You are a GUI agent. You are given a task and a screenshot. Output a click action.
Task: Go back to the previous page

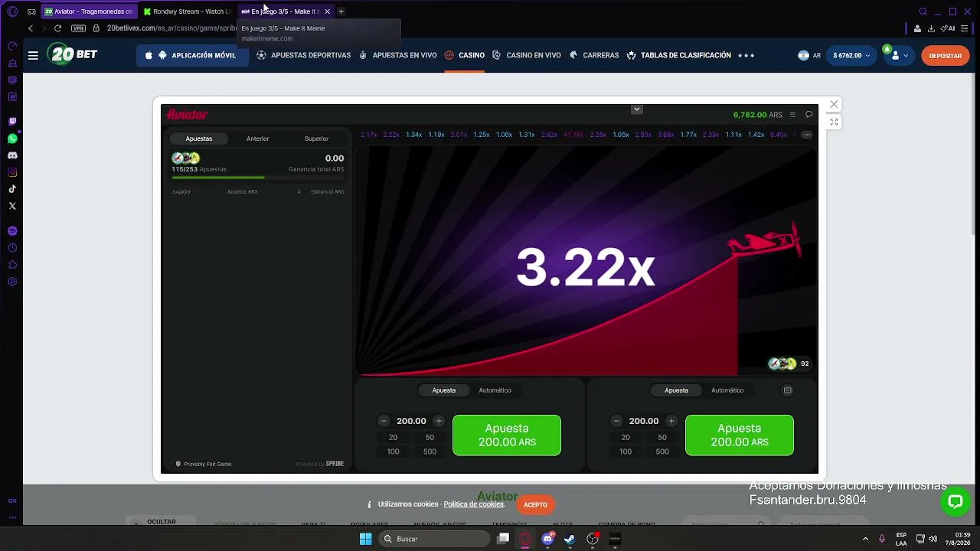click(x=31, y=28)
